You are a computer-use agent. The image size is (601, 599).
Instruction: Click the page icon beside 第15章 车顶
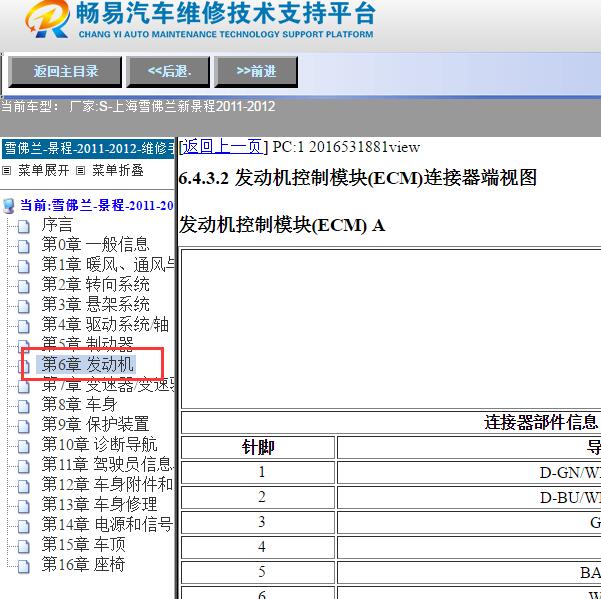point(24,546)
